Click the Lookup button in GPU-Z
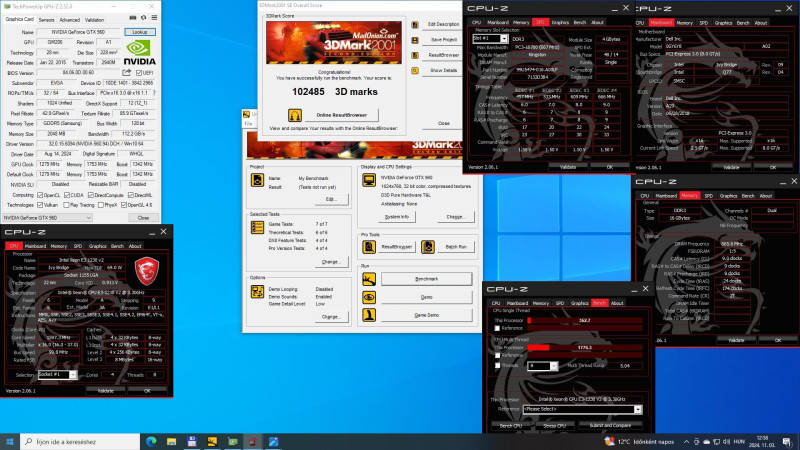The image size is (800, 450). [140, 32]
